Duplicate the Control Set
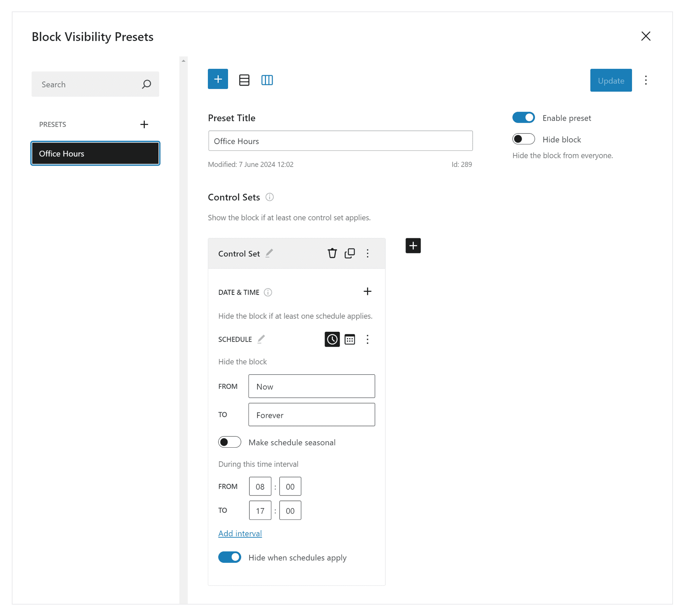 350,253
